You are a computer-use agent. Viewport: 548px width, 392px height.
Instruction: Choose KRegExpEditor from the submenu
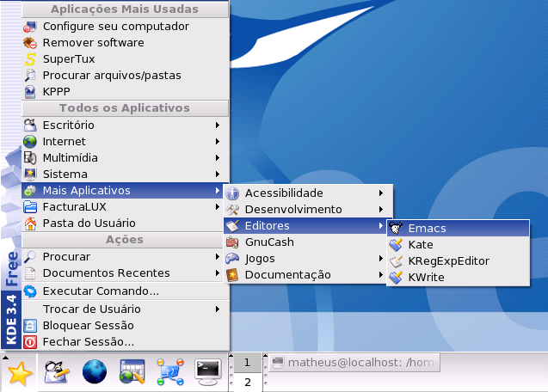tap(459, 261)
